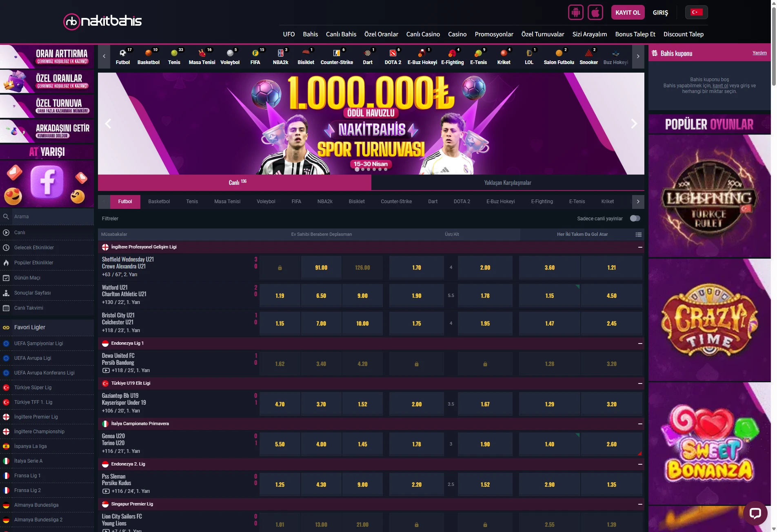The width and height of the screenshot is (777, 532).
Task: Advance the banner carousel with the right arrow
Action: 634,124
